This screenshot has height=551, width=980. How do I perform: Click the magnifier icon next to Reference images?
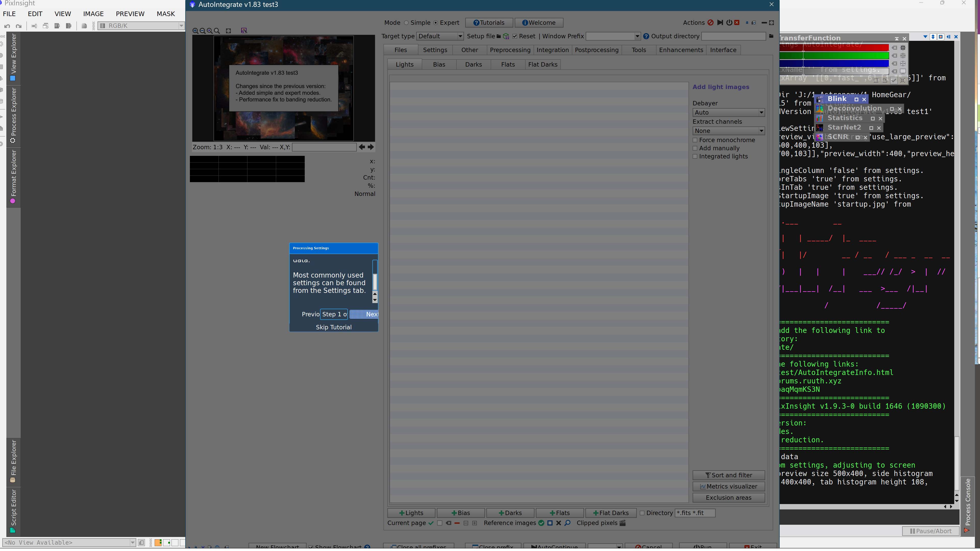(567, 523)
